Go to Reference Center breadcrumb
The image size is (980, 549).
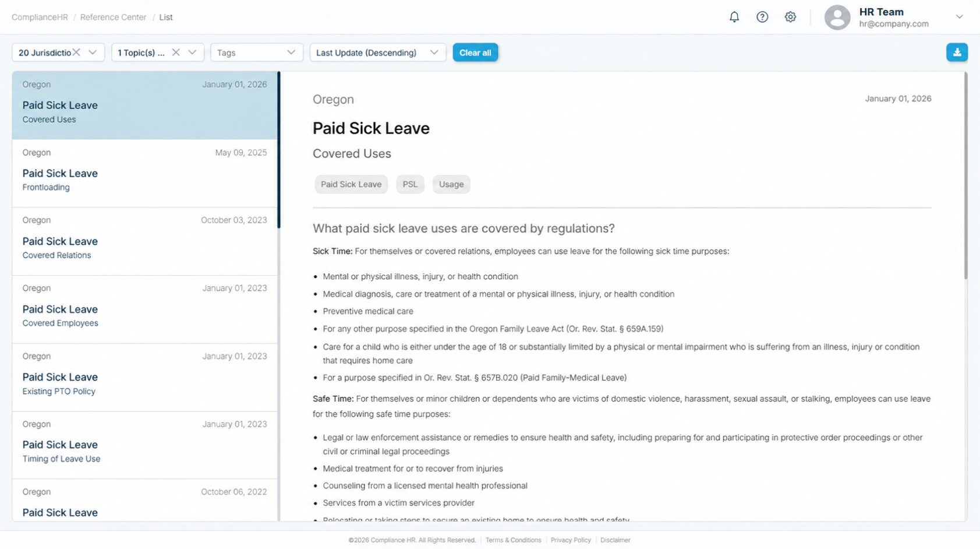click(113, 17)
